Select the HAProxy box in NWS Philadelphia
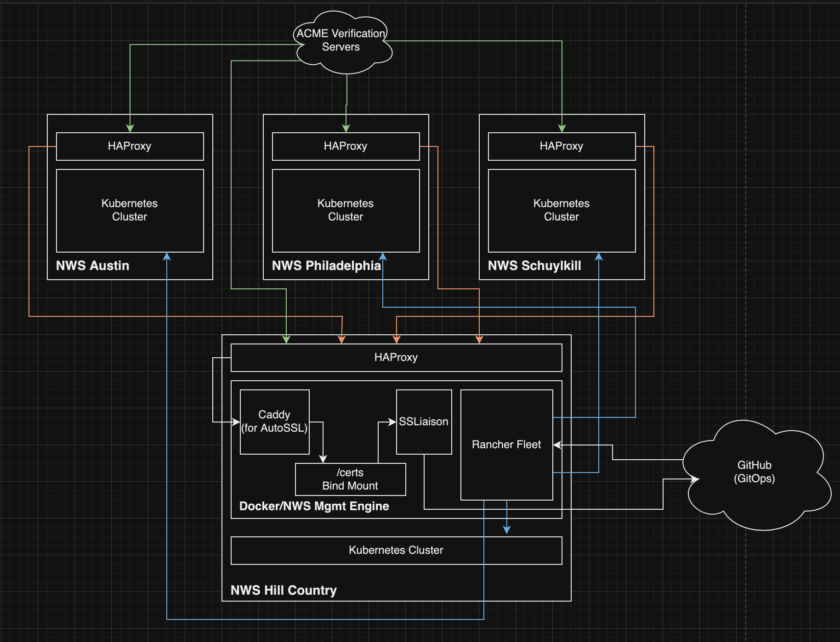The width and height of the screenshot is (840, 642). tap(346, 146)
